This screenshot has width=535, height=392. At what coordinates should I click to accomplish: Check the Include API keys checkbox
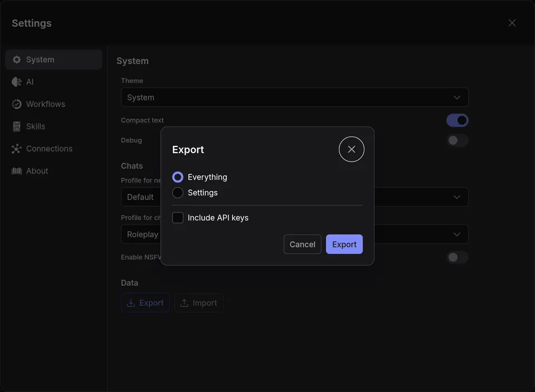pyautogui.click(x=178, y=218)
